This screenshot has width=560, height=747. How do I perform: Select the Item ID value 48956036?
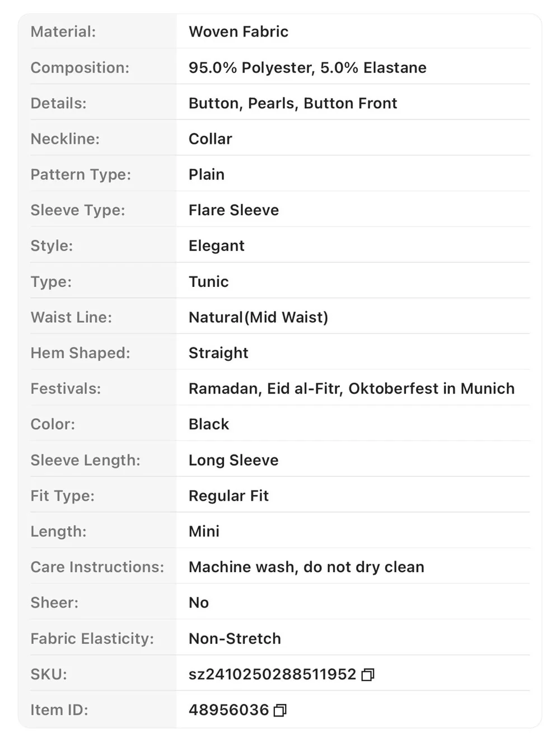coord(228,710)
